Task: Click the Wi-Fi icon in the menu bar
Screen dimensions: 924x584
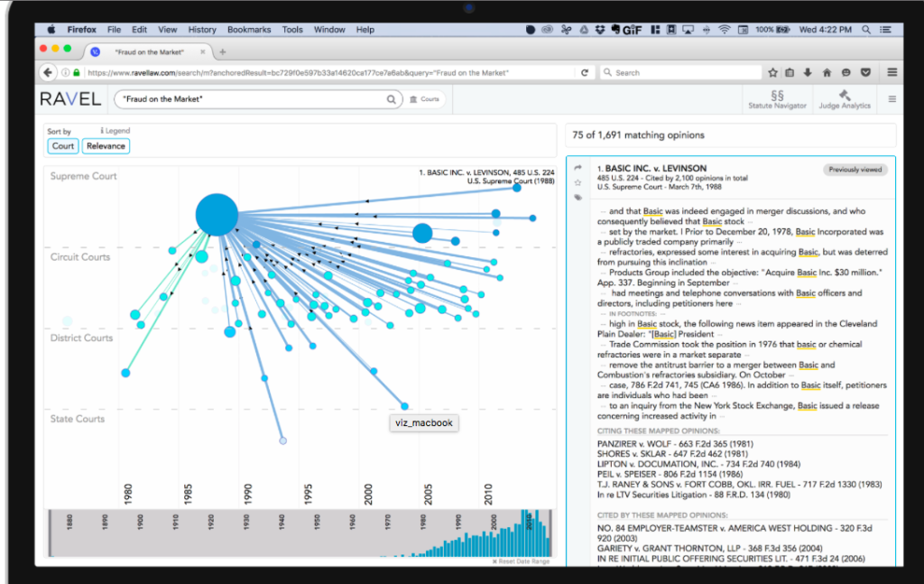Action: click(x=725, y=29)
